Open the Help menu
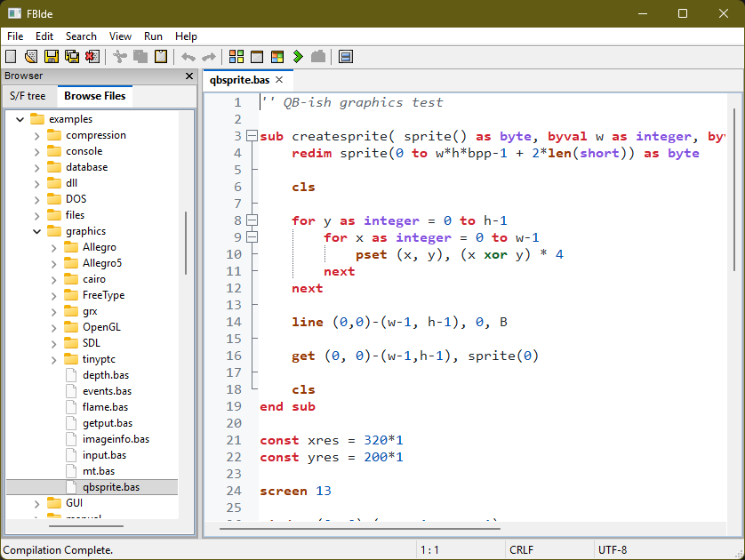The width and height of the screenshot is (745, 560). click(x=186, y=36)
